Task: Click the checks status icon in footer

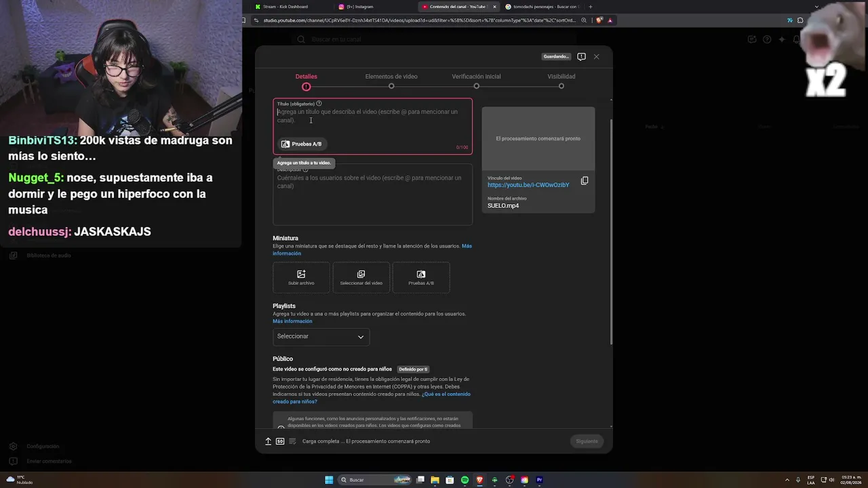Action: pyautogui.click(x=292, y=441)
